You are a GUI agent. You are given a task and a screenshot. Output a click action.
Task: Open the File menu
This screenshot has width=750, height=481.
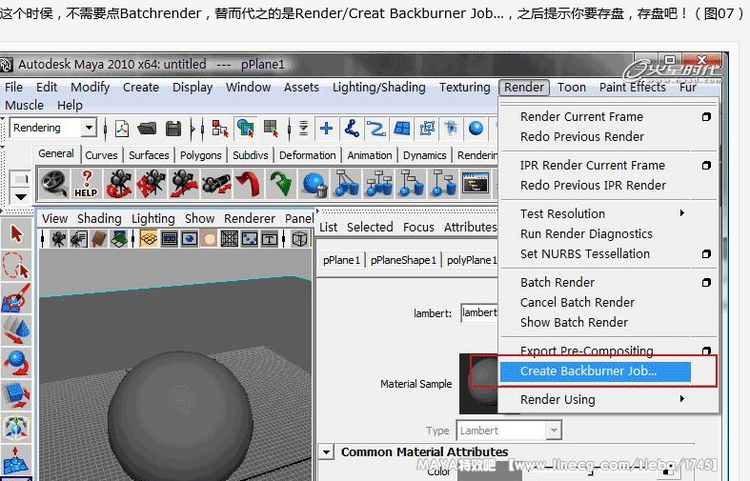(14, 87)
